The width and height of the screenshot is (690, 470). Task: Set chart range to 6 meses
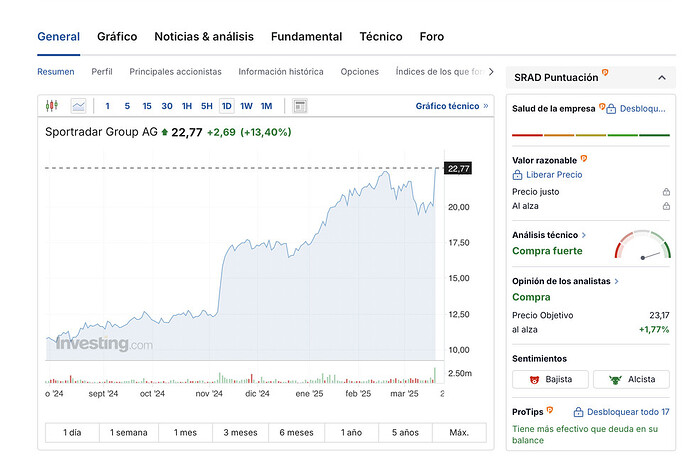click(297, 433)
